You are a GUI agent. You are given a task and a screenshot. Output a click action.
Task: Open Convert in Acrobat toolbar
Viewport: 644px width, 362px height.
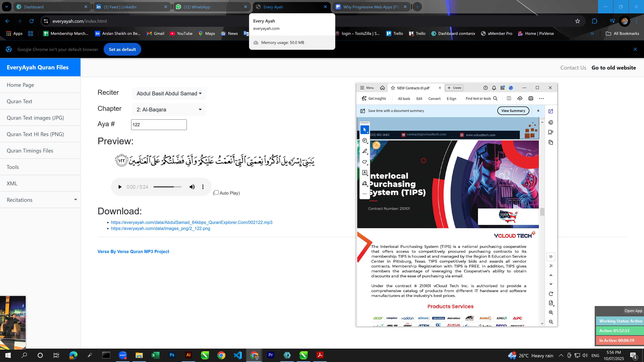point(434,98)
